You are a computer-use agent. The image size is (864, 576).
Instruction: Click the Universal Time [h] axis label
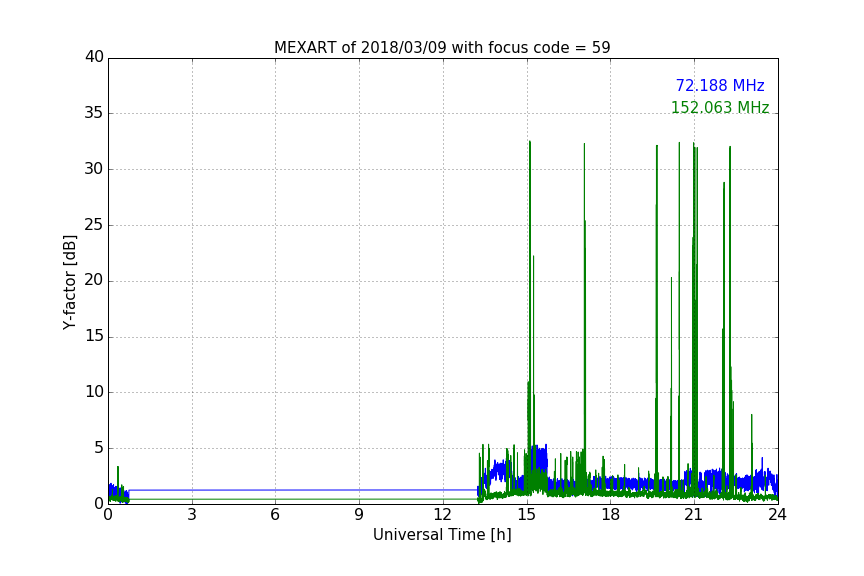point(442,535)
